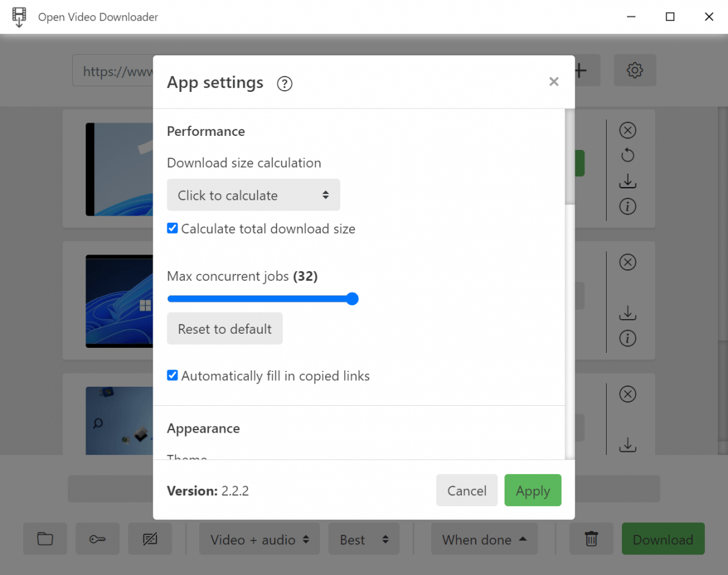This screenshot has width=728, height=575.
Task: Change format using the Video + audio dropdown
Action: point(259,539)
